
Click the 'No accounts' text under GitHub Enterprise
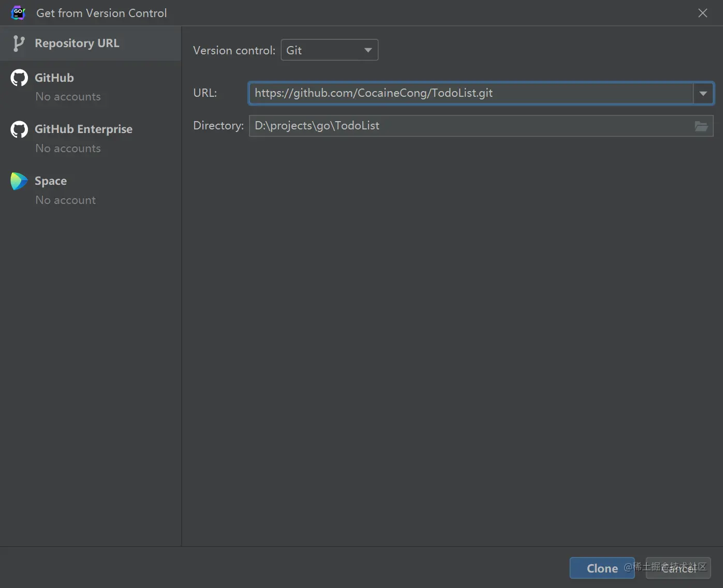pyautogui.click(x=68, y=149)
